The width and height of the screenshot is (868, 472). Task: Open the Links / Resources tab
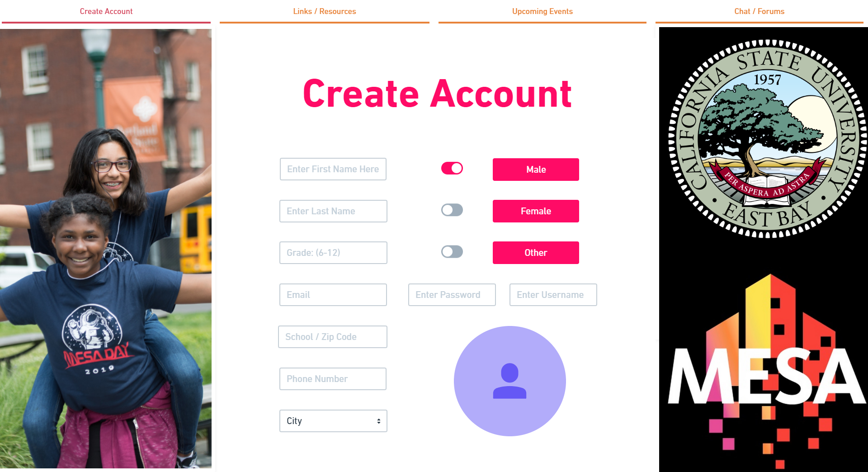(325, 11)
